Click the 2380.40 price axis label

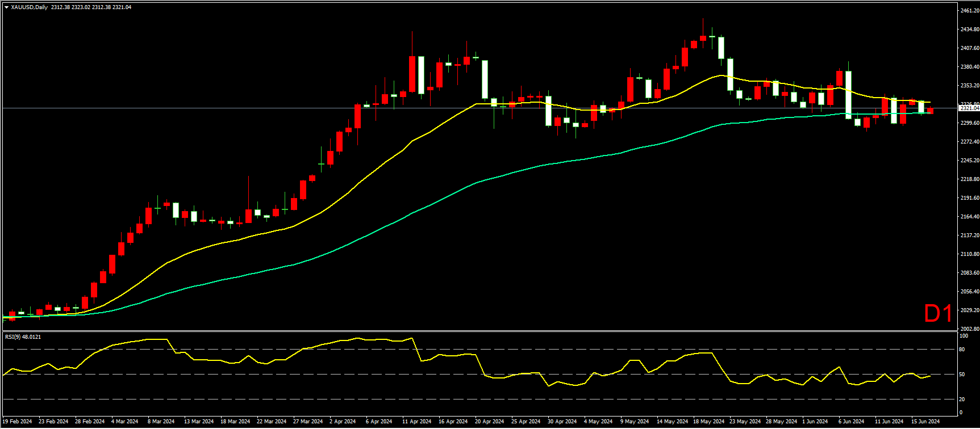tap(969, 67)
